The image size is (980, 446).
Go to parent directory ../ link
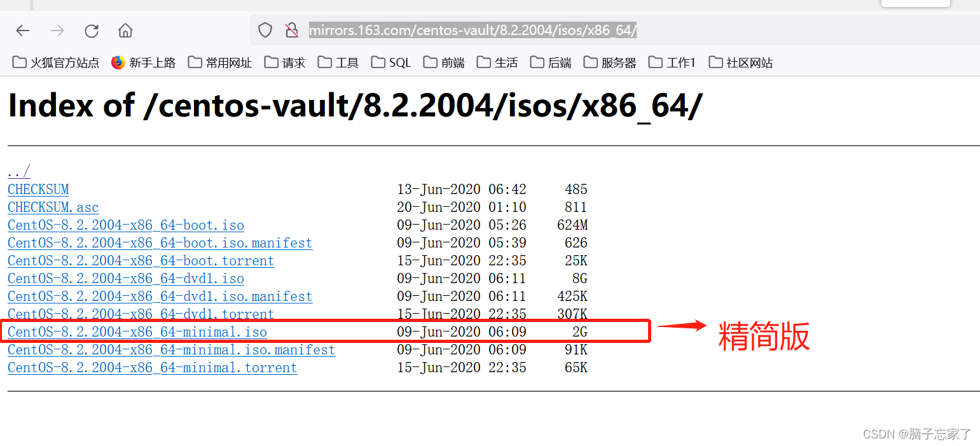point(19,172)
